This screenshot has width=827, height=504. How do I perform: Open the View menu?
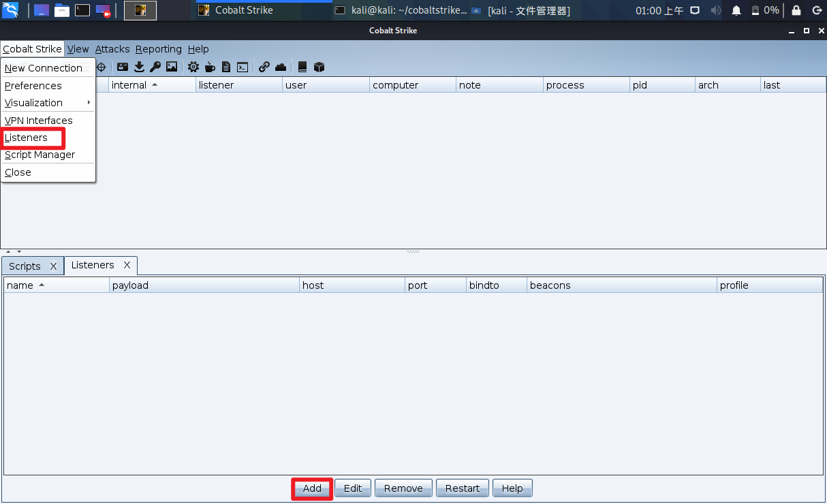click(78, 49)
